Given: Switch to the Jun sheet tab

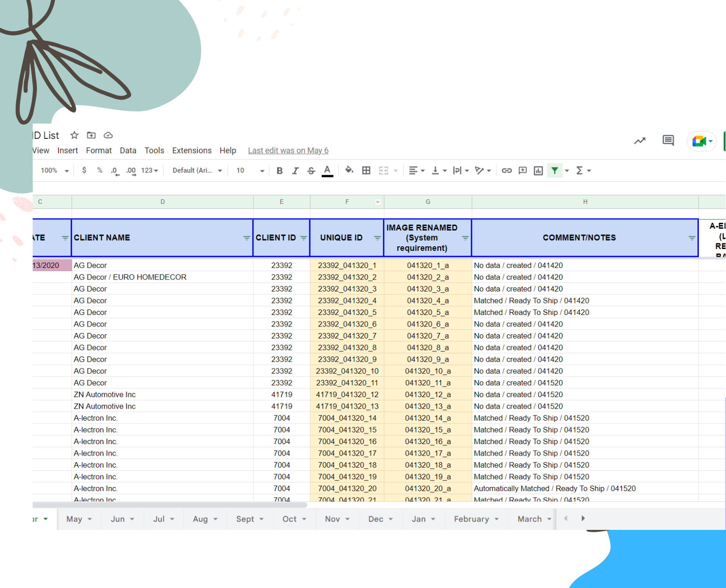Looking at the screenshot, I should click(123, 519).
